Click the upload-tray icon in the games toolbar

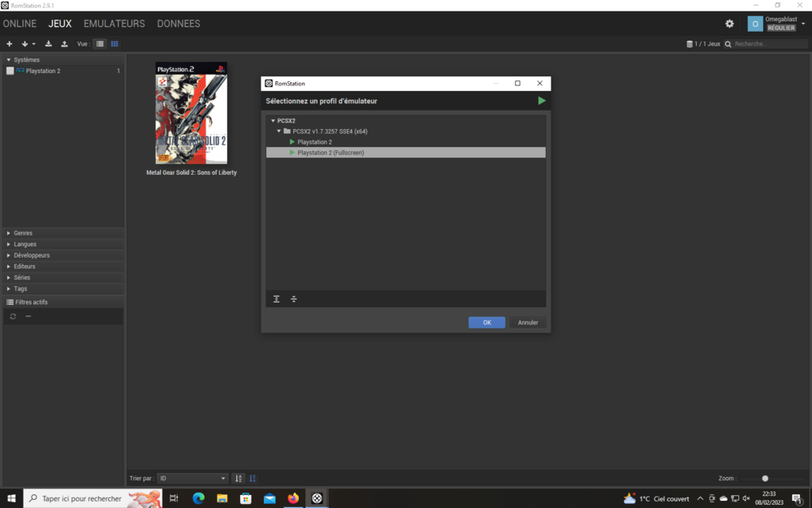pyautogui.click(x=64, y=44)
